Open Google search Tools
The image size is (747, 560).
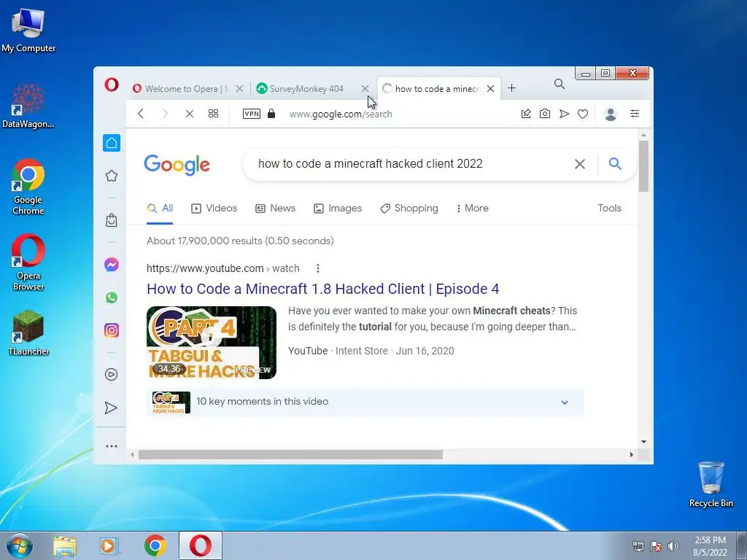pyautogui.click(x=609, y=208)
